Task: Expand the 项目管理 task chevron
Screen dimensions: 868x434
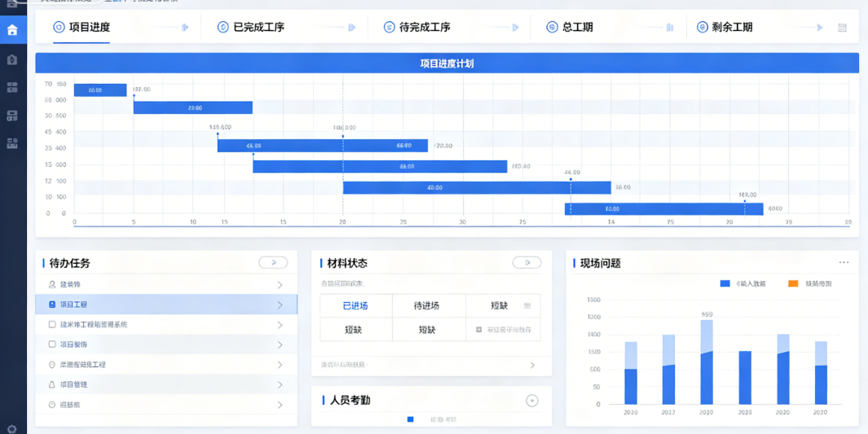Action: coord(280,385)
